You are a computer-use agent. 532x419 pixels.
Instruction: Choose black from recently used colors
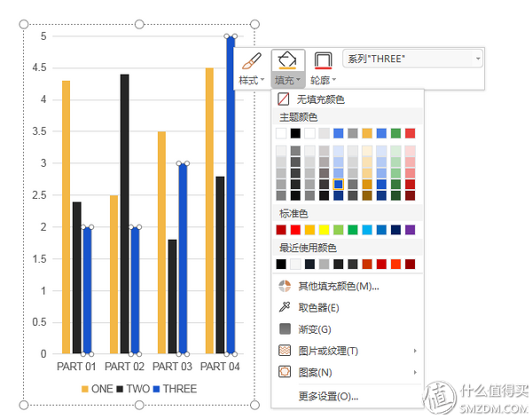tap(281, 264)
